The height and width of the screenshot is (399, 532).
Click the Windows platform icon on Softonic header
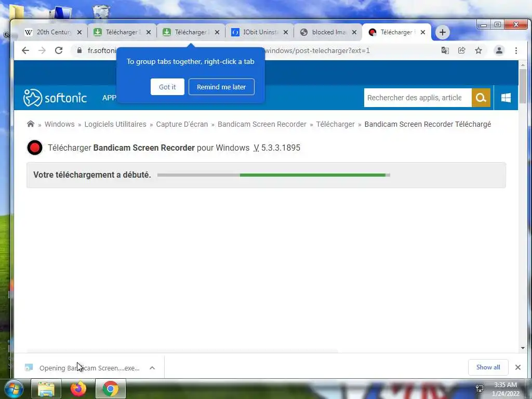pos(506,98)
